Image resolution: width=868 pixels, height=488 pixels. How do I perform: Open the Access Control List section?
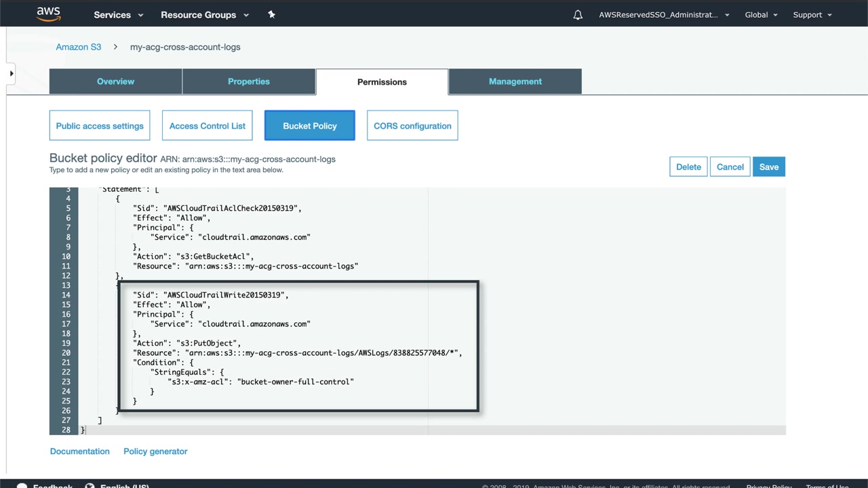(208, 125)
